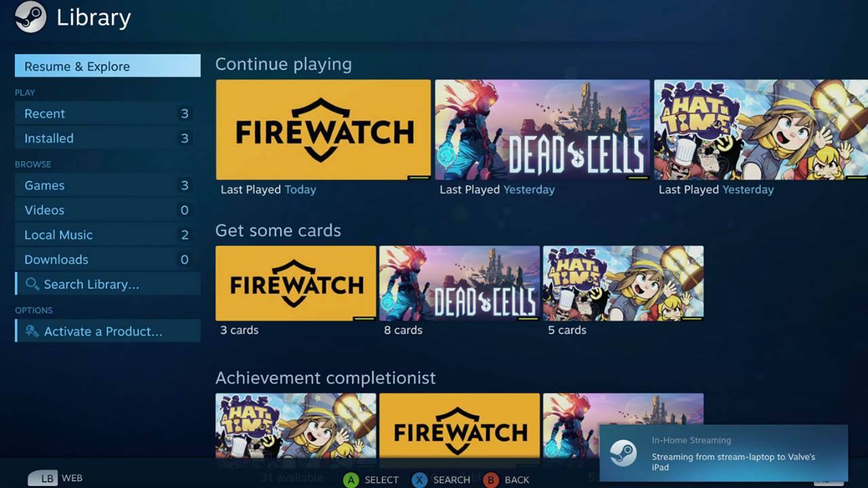Click the Steam logo icon

pyautogui.click(x=31, y=17)
